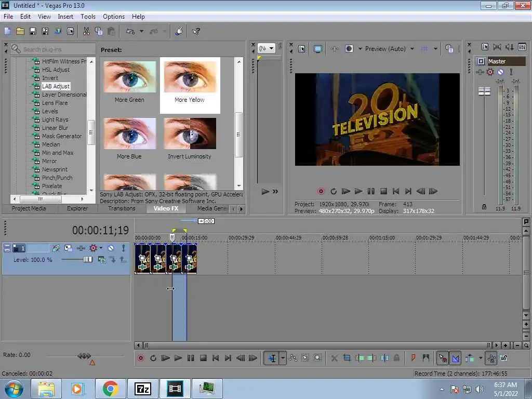
Task: Open the File menu
Action: (8, 16)
